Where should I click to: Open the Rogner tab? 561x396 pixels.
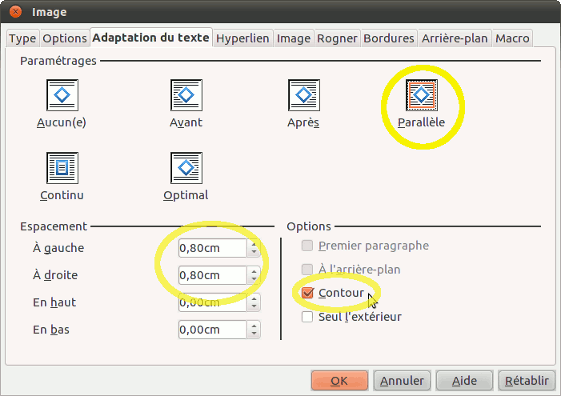click(x=337, y=38)
